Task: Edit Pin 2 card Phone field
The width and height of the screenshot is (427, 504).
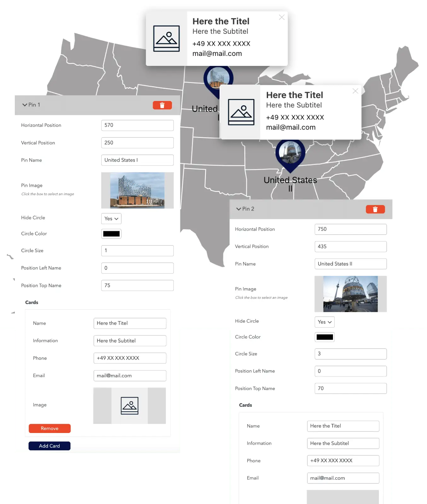Action: tap(343, 460)
